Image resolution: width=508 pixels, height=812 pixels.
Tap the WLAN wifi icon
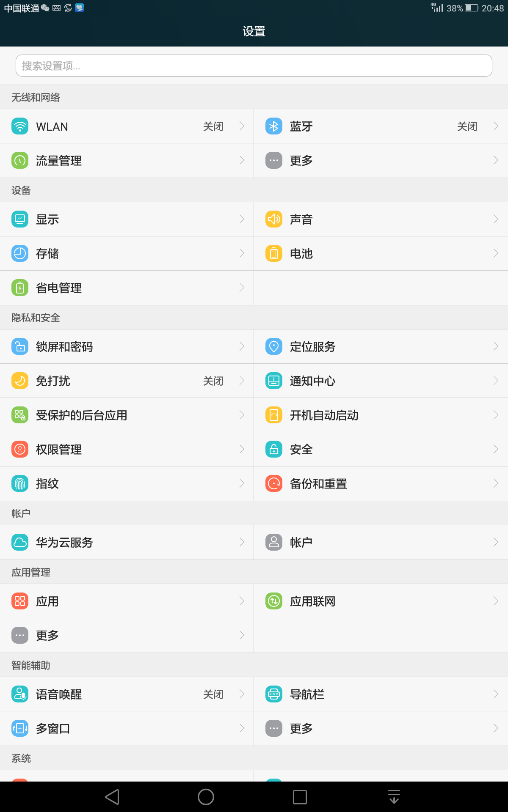20,126
